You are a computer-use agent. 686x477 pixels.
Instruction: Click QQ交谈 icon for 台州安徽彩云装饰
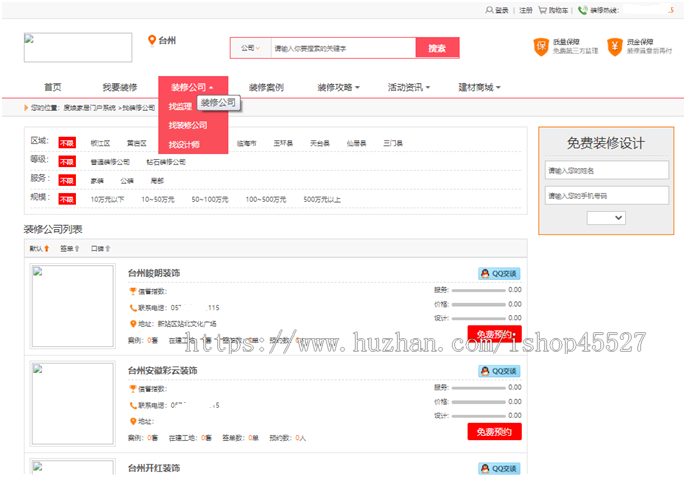499,371
